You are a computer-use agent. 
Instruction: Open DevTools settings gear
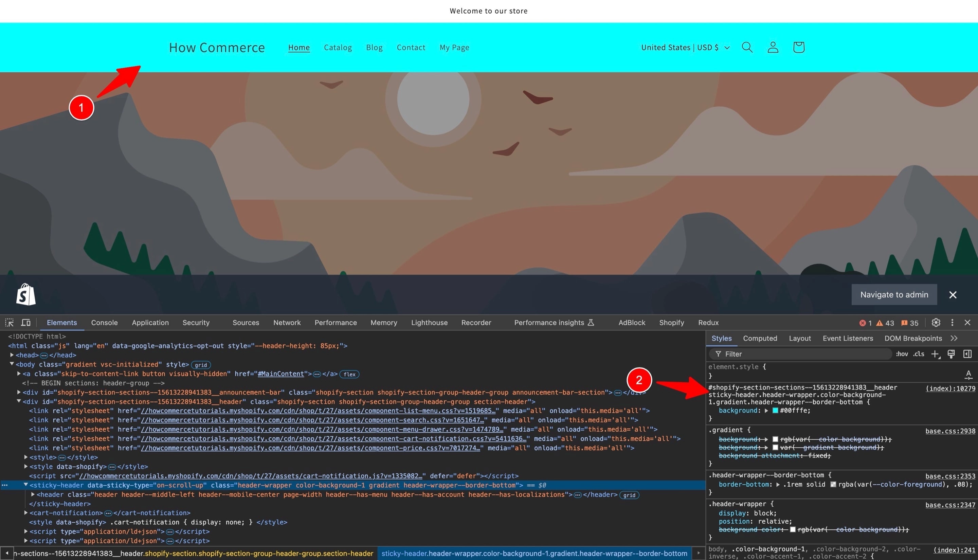pos(936,322)
